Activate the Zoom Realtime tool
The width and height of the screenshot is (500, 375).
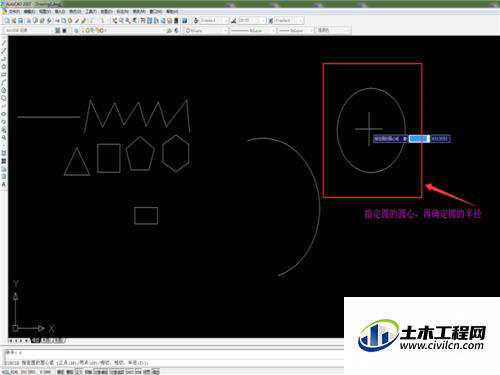click(121, 21)
